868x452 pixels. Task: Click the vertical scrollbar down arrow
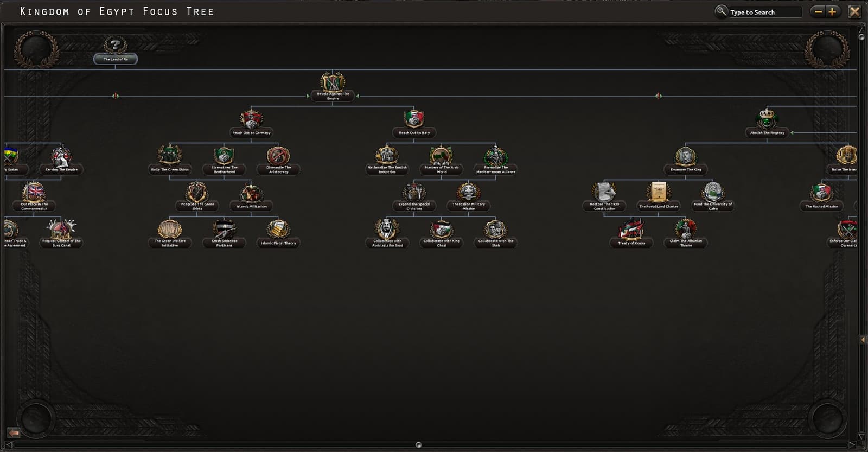click(861, 436)
